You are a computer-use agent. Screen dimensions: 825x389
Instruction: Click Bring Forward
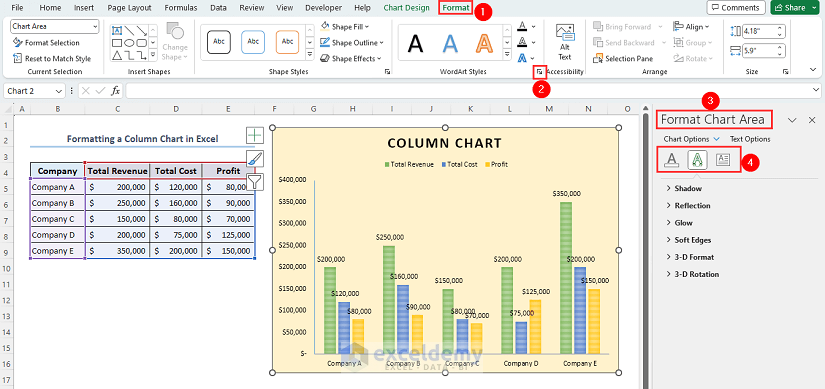click(622, 27)
